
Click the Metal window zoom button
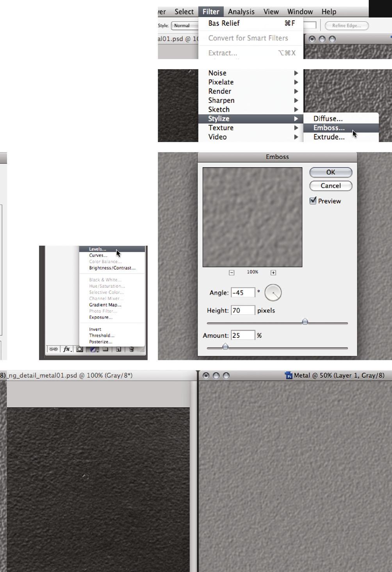click(226, 376)
